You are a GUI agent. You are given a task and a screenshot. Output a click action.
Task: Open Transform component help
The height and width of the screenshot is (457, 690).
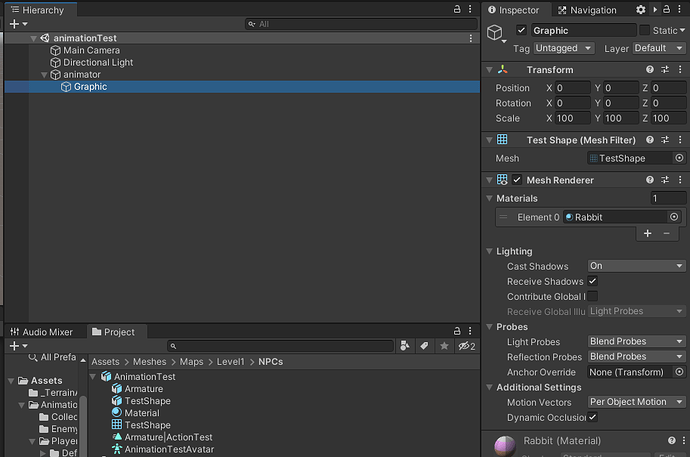click(650, 69)
